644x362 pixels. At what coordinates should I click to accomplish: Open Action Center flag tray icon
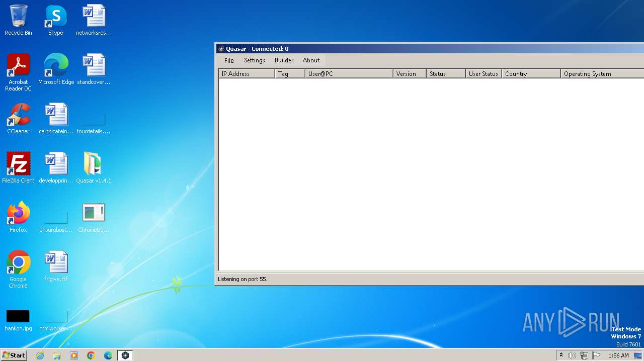coord(596,355)
